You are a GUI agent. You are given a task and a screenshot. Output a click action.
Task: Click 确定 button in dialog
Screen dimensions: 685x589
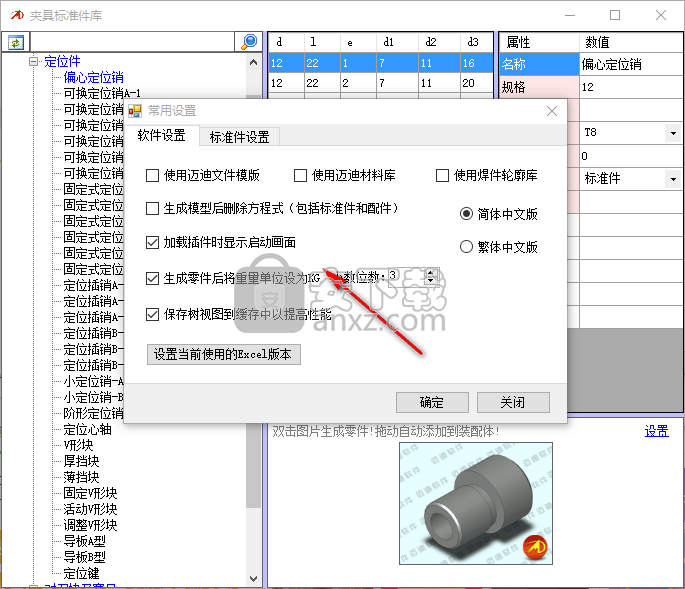point(432,402)
